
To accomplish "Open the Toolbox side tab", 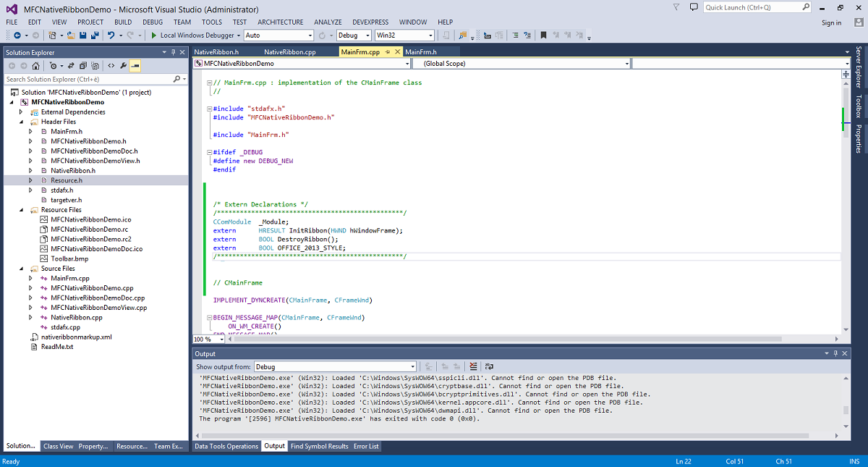I will pyautogui.click(x=859, y=106).
